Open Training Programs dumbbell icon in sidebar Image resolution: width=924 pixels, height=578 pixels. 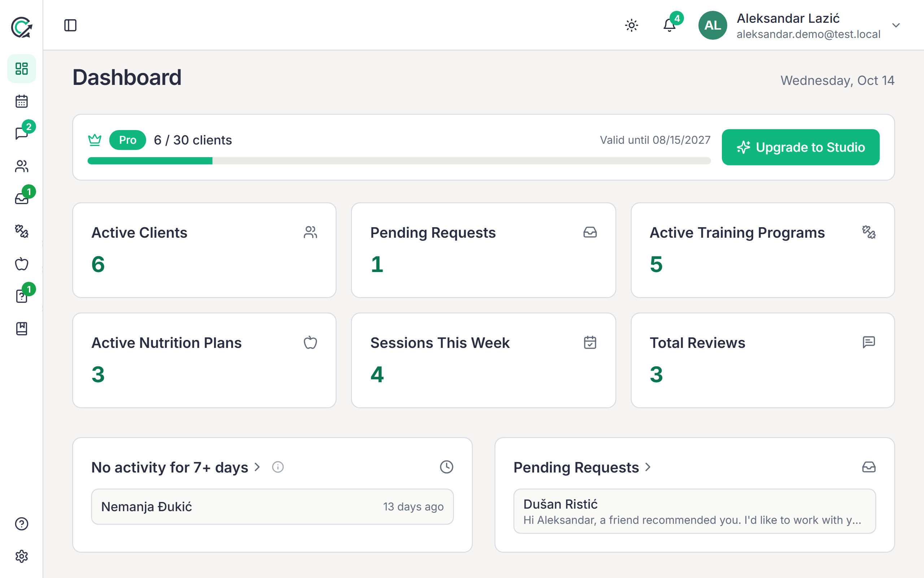click(x=22, y=231)
